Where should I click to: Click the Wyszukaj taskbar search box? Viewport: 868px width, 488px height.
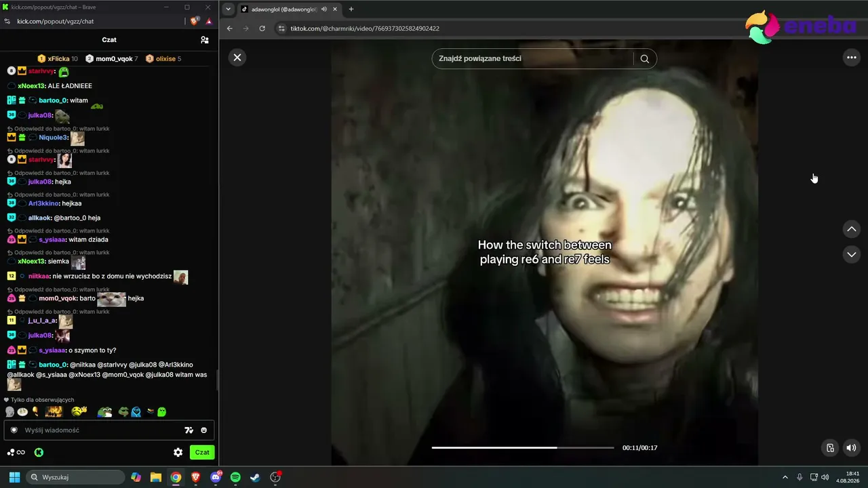(x=75, y=477)
